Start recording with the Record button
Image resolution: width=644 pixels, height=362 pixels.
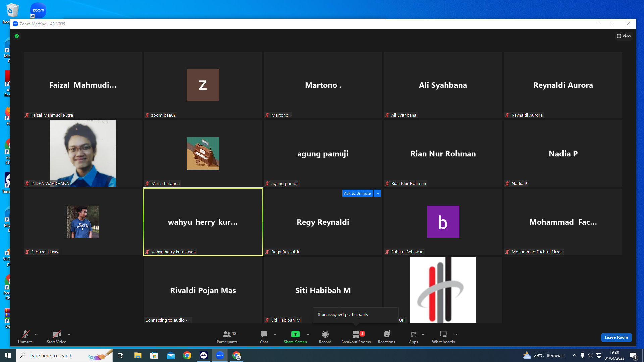click(x=325, y=337)
